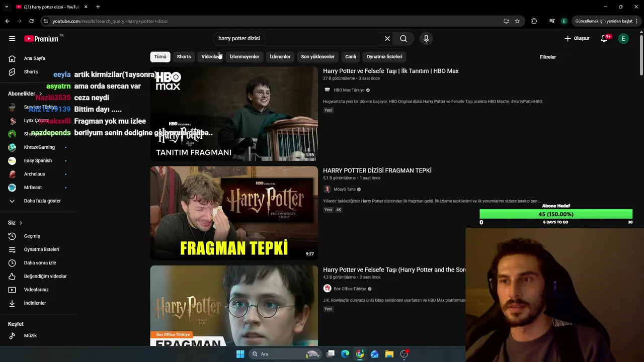Select the Canlı filter chip
This screenshot has height=362, width=644.
click(x=351, y=57)
